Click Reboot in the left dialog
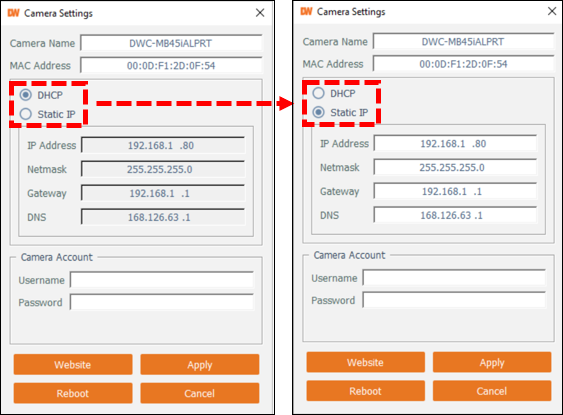This screenshot has width=563, height=415. (x=73, y=393)
